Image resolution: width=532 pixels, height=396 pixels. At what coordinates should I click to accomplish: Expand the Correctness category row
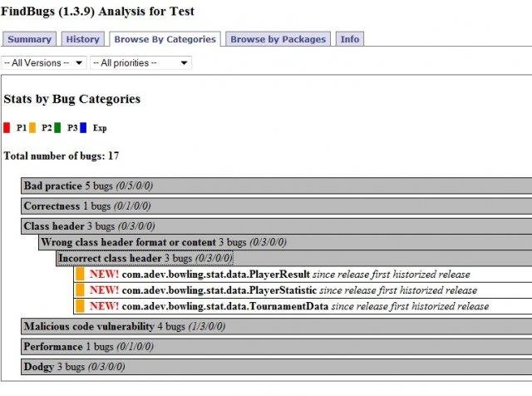[276, 205]
